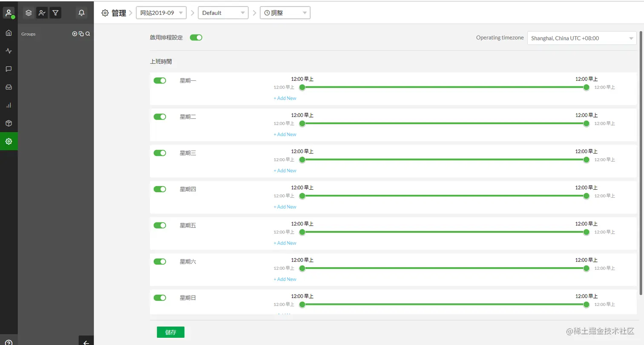
Task: Click + Add New under 星期四
Action: coord(285,207)
